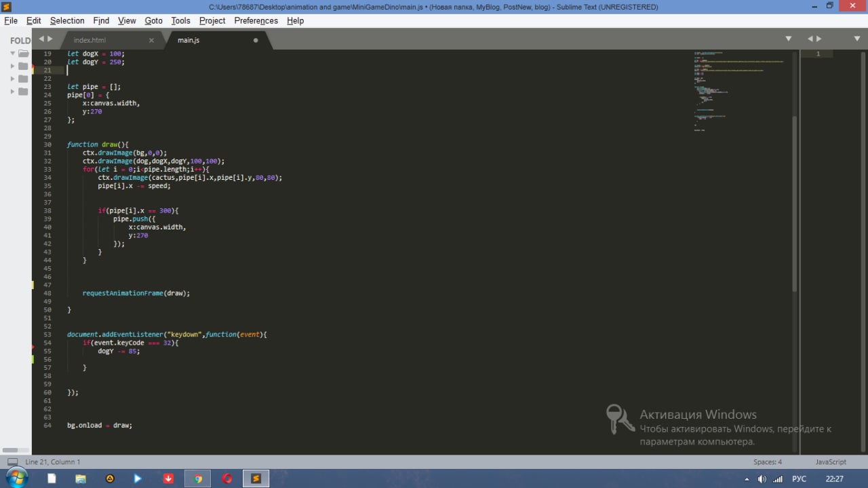The width and height of the screenshot is (868, 488).
Task: Select the open folder icon in sidebar
Action: (x=24, y=53)
